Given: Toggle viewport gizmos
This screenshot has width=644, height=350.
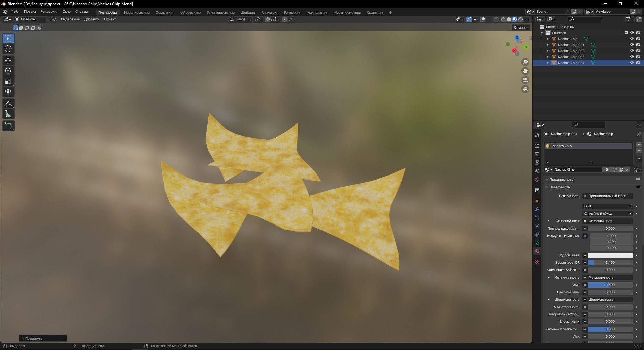Looking at the screenshot, I should coord(469,19).
